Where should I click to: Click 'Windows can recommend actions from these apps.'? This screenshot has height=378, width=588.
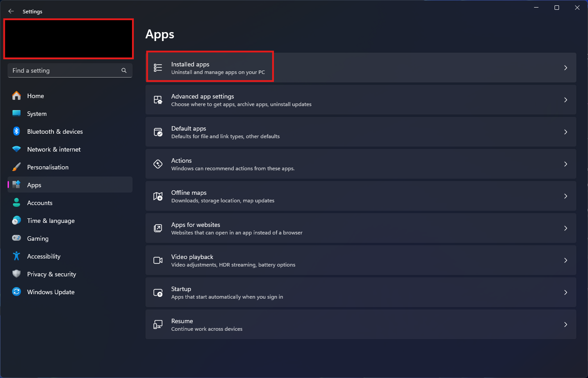[233, 168]
